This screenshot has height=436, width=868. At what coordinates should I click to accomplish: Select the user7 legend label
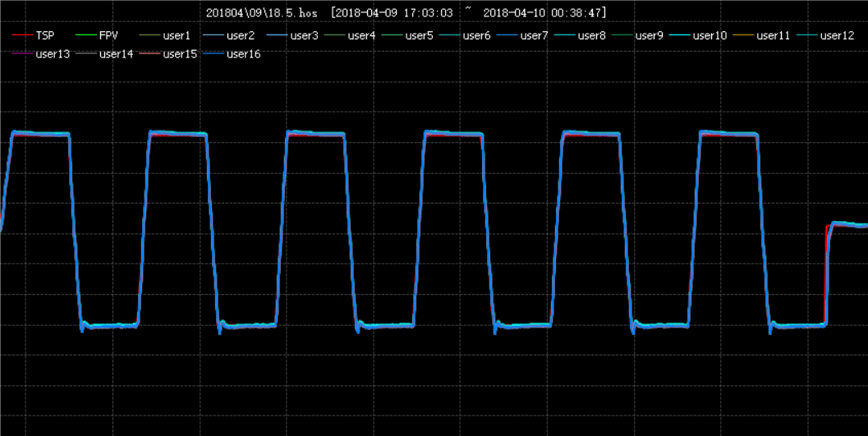click(535, 35)
